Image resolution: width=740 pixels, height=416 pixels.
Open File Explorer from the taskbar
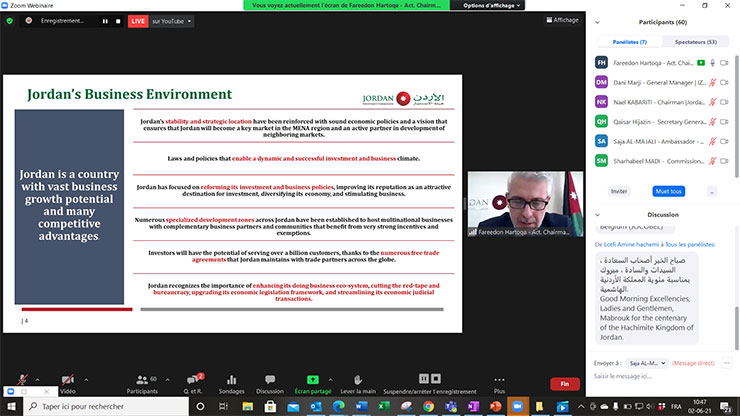pyautogui.click(x=247, y=406)
